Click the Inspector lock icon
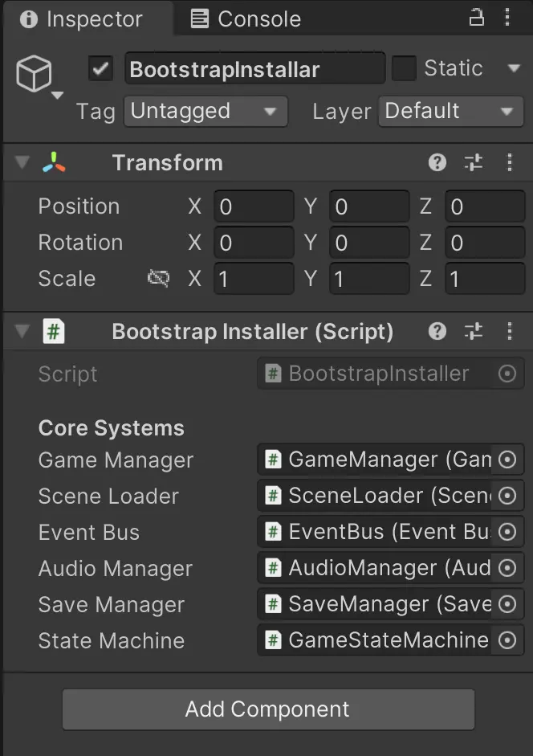Image resolution: width=533 pixels, height=756 pixels. (476, 18)
